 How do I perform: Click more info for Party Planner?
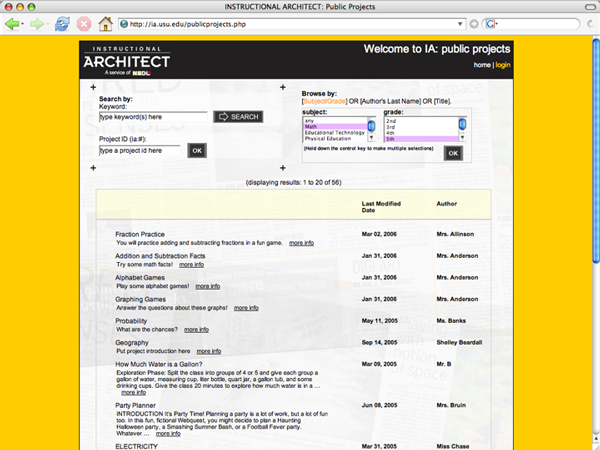pos(168,434)
